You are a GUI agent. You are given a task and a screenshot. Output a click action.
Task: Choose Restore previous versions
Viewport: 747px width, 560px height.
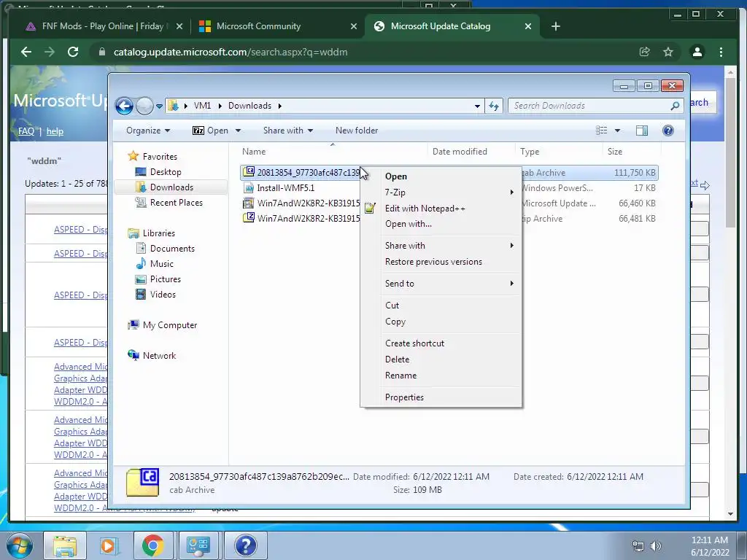[433, 262]
